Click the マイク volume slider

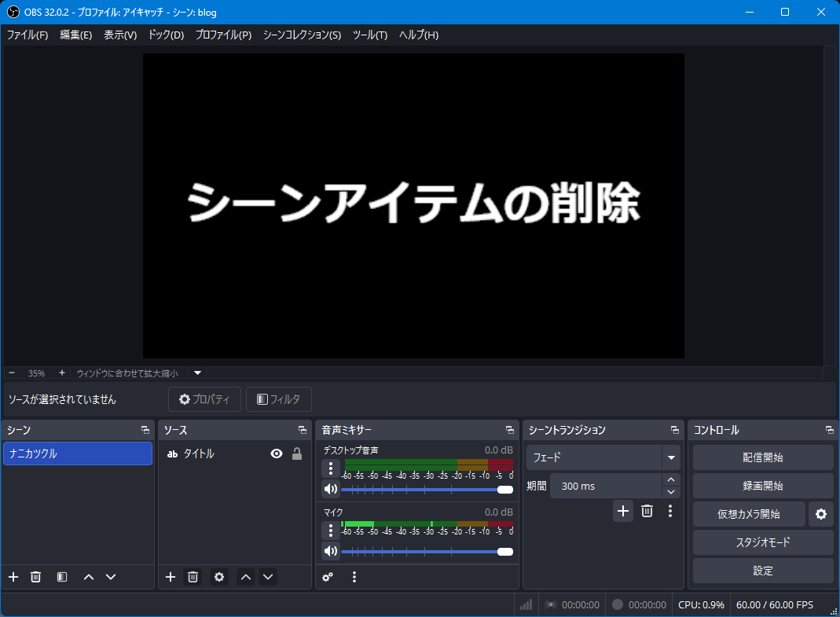coord(424,552)
